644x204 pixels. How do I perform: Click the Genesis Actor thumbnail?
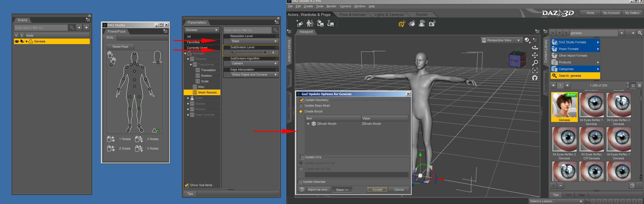(x=564, y=107)
